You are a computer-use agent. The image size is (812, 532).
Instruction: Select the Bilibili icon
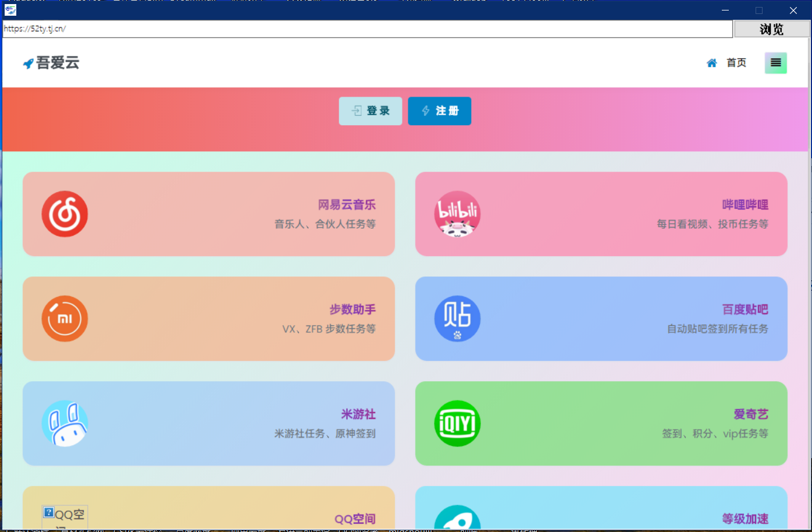(457, 214)
